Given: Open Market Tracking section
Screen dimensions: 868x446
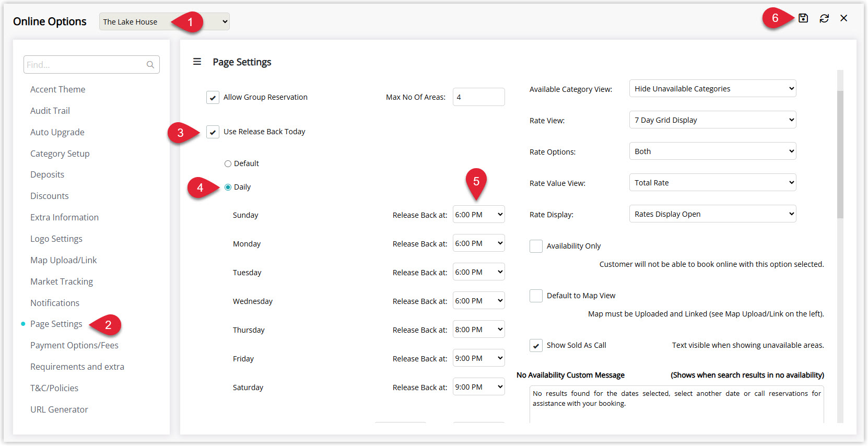Looking at the screenshot, I should tap(62, 281).
